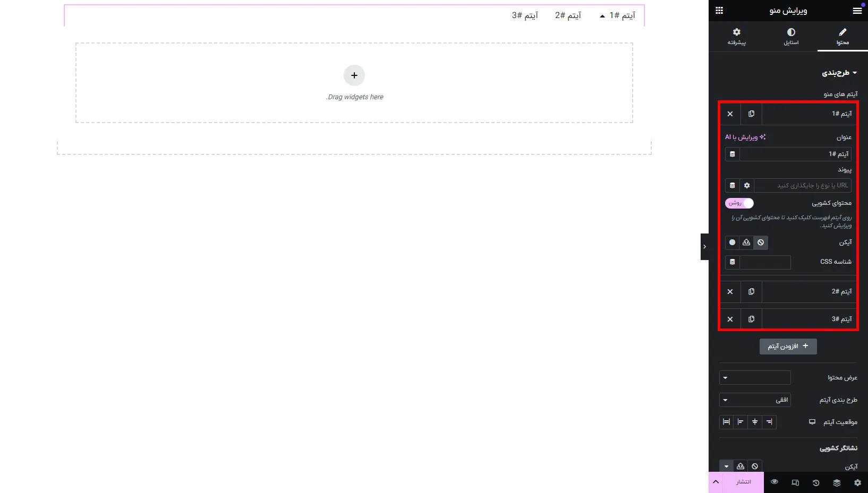
Task: Select آیتم #2 in the canvas menu
Action: click(x=568, y=15)
